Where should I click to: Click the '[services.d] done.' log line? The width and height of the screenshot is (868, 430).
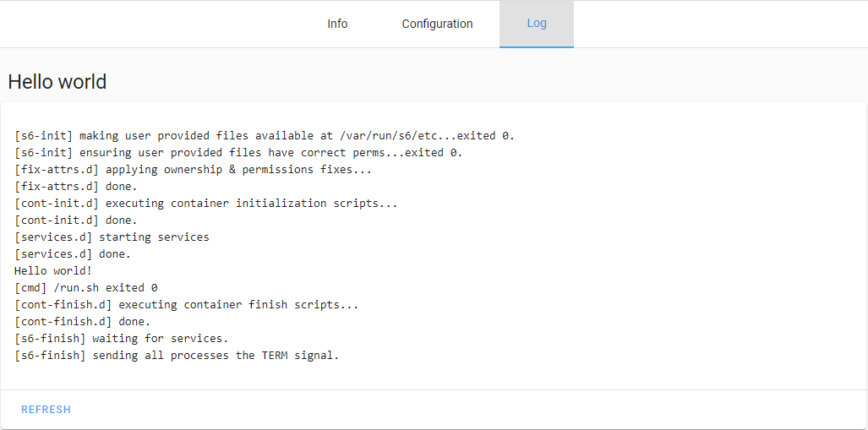point(73,254)
